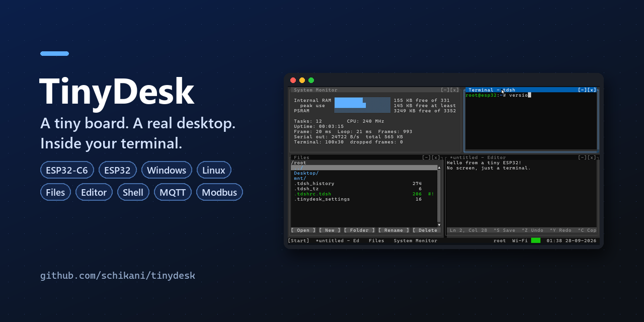Screen dimensions: 644x322
Task: Click the ESP32-C6 tag pill
Action: tap(67, 170)
